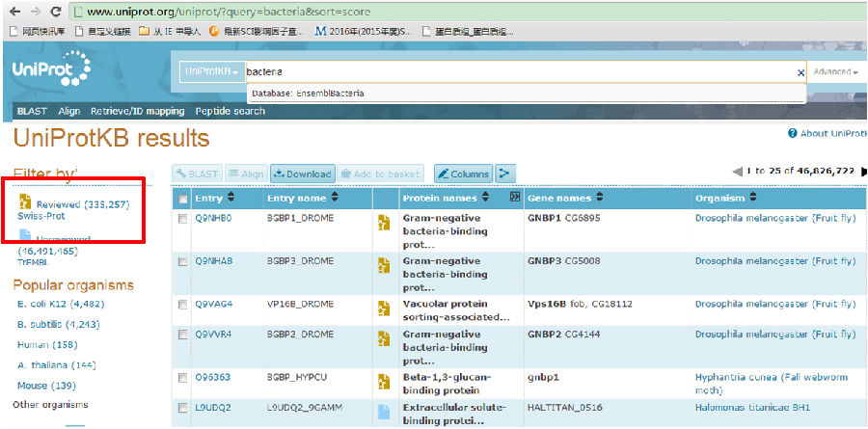Click the HALTITAN_0516 gene name cell
The height and width of the screenshot is (429, 868).
[x=564, y=408]
